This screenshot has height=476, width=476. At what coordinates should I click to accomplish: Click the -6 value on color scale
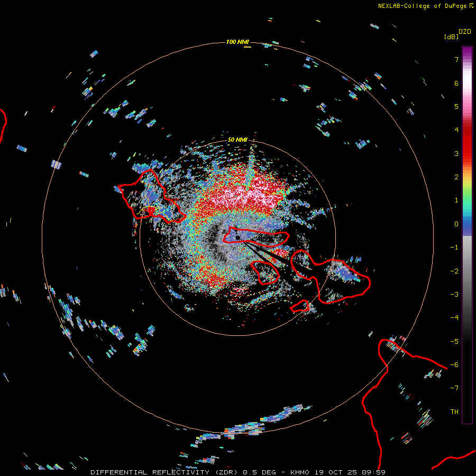[x=454, y=365]
